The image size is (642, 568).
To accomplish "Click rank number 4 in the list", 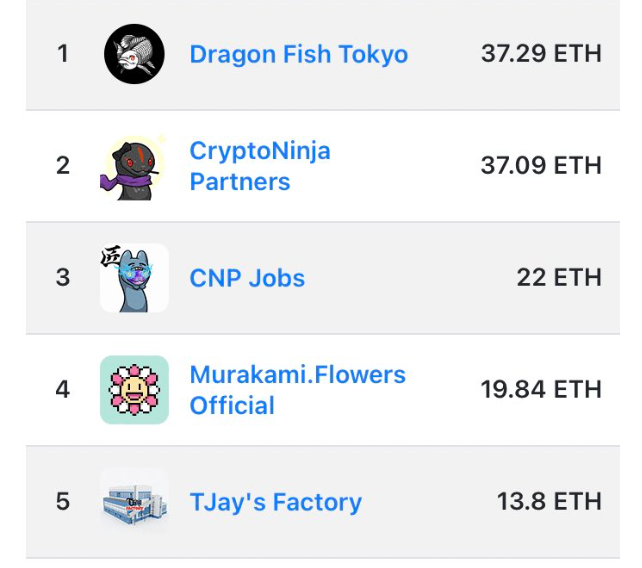I will (x=63, y=389).
